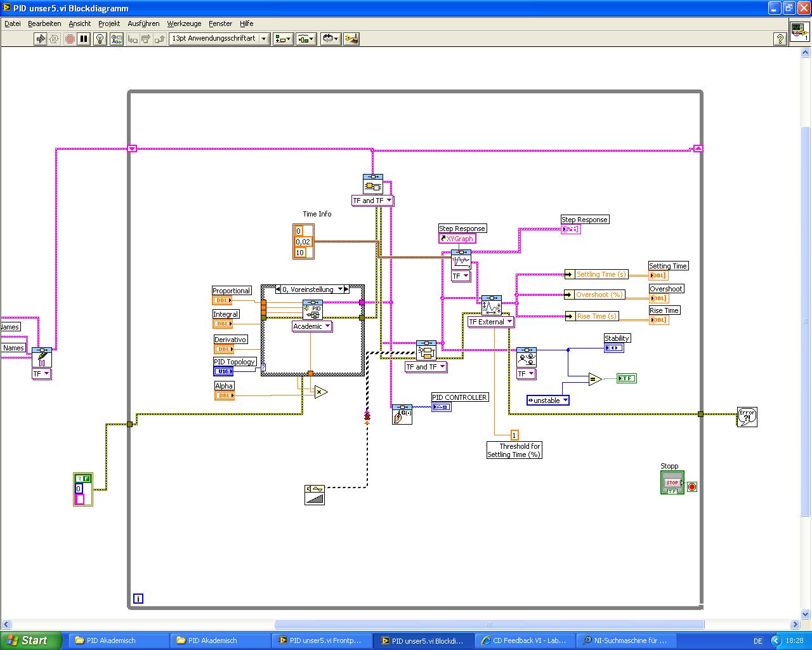The width and height of the screenshot is (812, 650).
Task: Click the Stopp boolean terminal
Action: coord(672,482)
